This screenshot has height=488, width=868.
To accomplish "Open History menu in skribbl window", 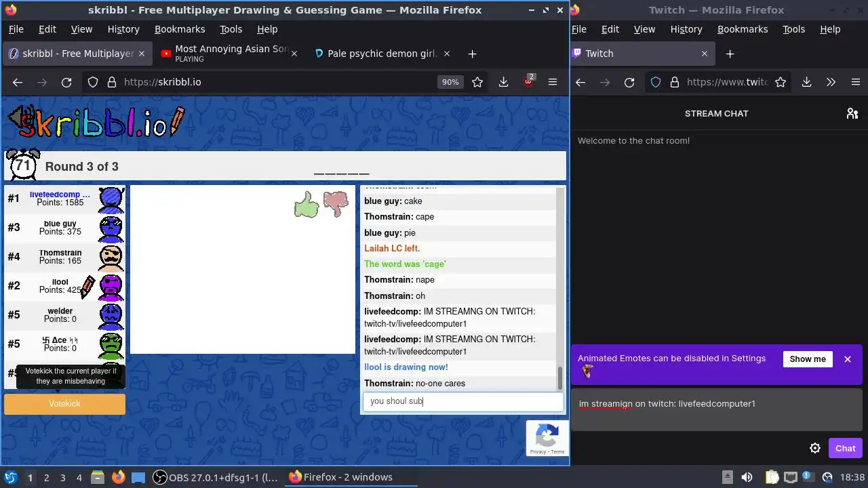I will pos(123,29).
